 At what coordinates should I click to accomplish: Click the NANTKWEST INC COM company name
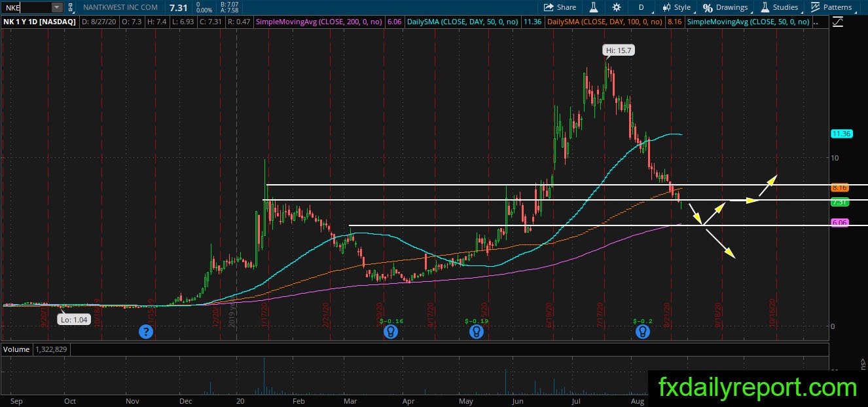(120, 7)
